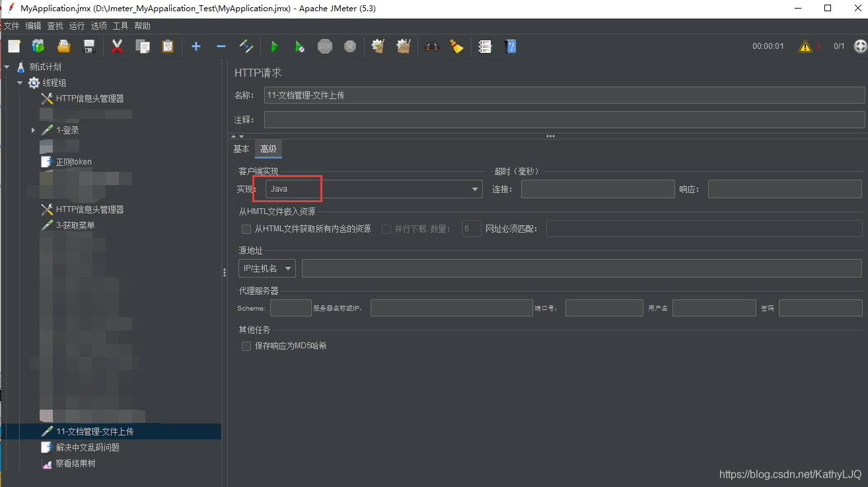Open Help with question mark icon

(x=511, y=46)
